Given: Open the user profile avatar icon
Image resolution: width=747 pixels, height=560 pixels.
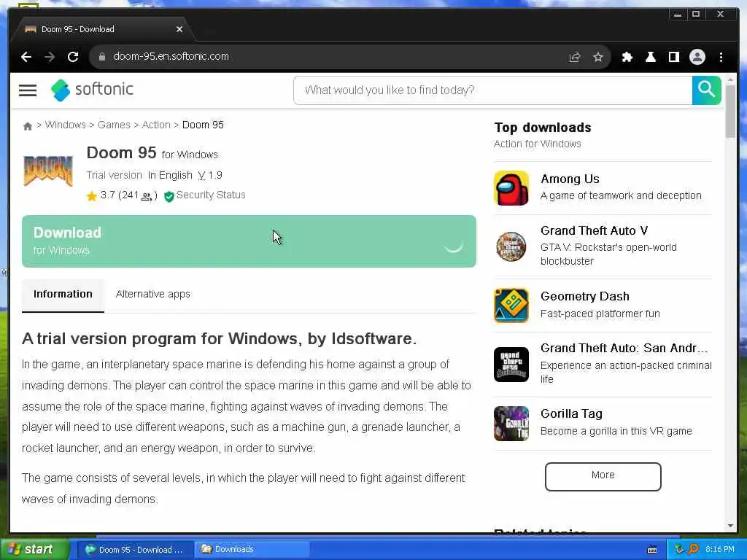Looking at the screenshot, I should tap(697, 57).
